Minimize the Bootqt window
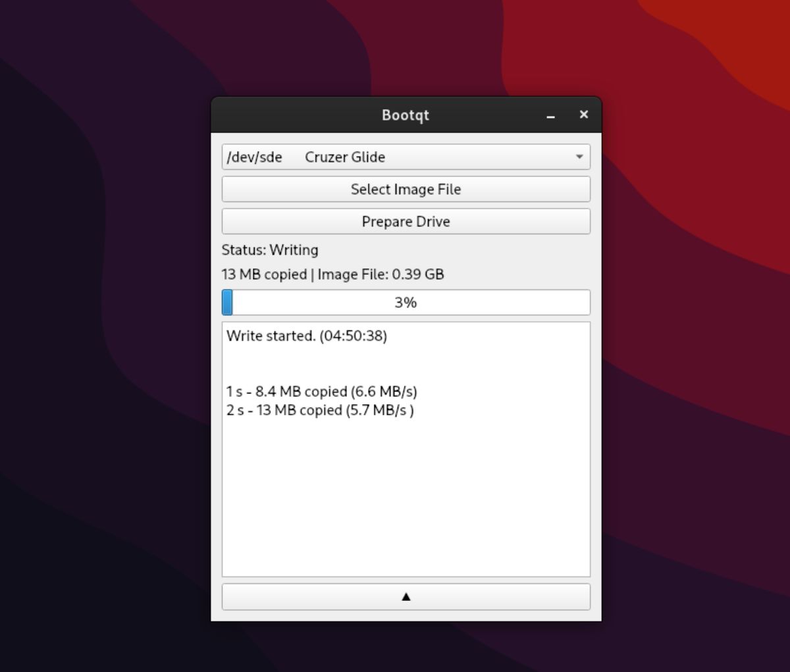 [550, 115]
